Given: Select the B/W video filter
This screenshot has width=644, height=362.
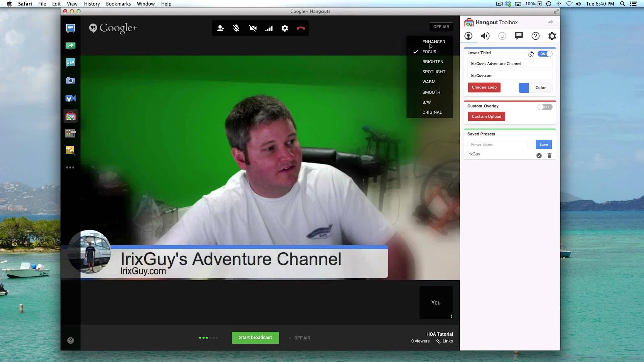Looking at the screenshot, I should pos(427,102).
